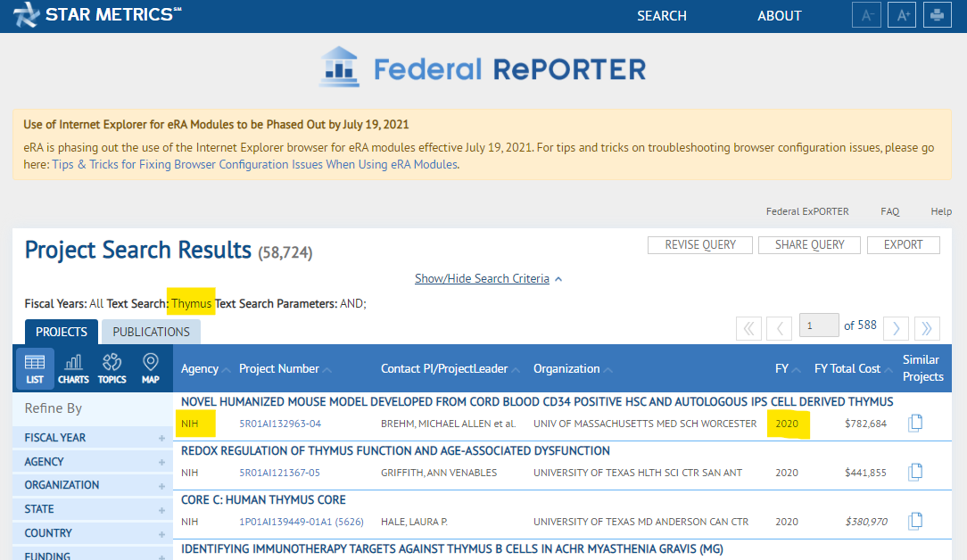Click the STAR METRICS logo icon
This screenshot has height=560, width=967.
[26, 15]
